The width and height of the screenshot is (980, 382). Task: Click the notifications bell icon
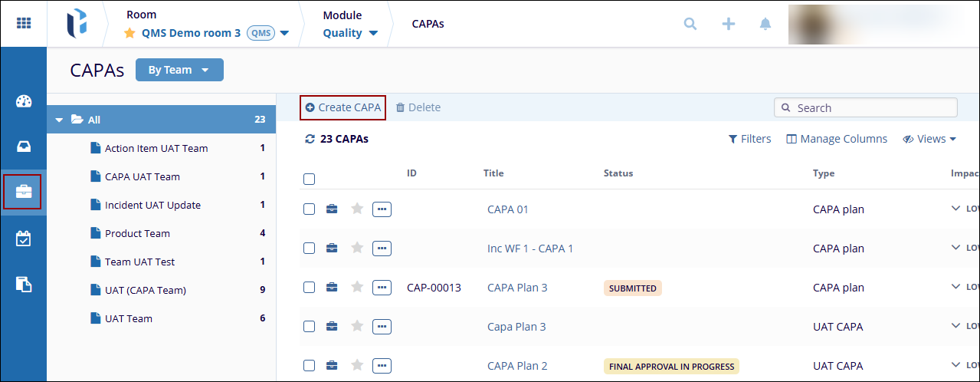tap(765, 24)
